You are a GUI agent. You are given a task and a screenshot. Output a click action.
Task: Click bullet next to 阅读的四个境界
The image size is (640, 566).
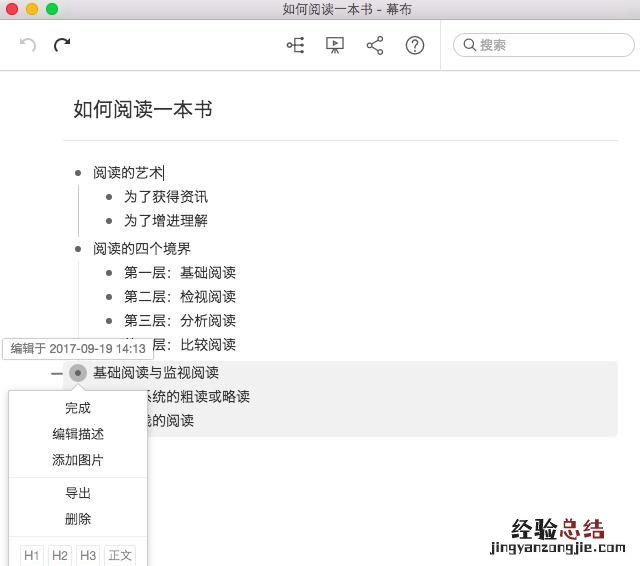pyautogui.click(x=78, y=249)
